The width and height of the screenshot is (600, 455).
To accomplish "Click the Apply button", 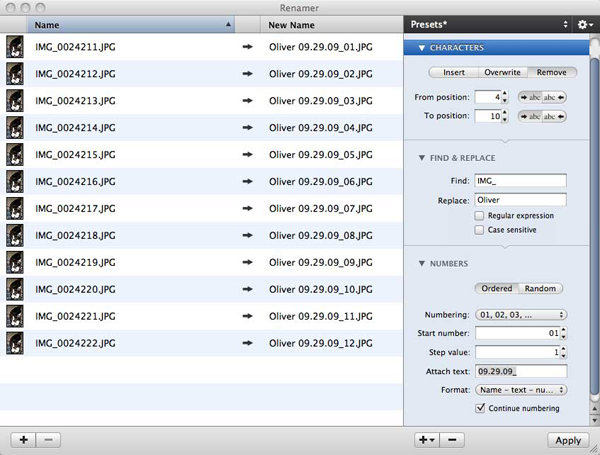I will click(567, 440).
